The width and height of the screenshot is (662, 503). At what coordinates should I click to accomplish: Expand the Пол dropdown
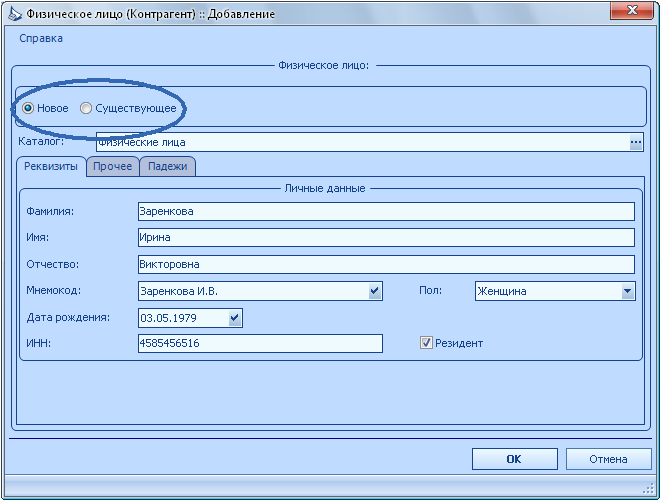pyautogui.click(x=627, y=291)
